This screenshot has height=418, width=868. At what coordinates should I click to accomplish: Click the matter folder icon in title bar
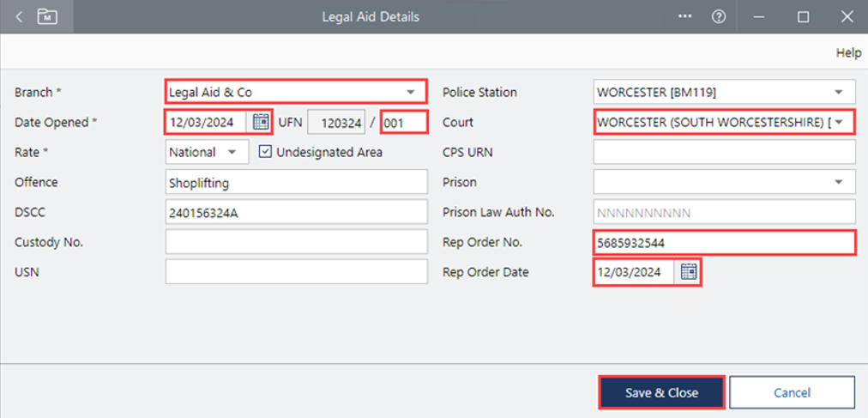47,16
